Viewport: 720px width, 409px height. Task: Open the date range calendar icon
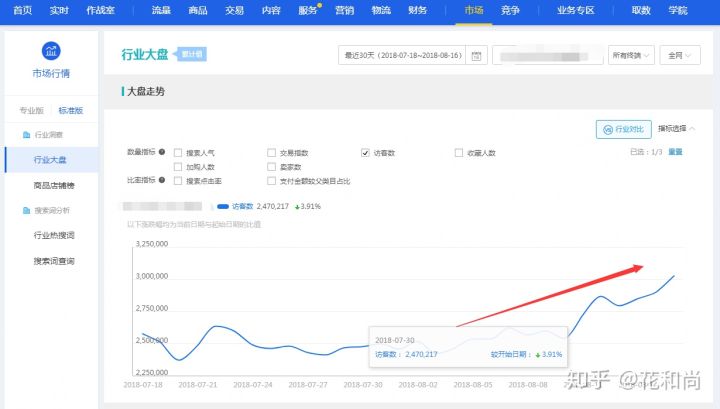pos(477,56)
